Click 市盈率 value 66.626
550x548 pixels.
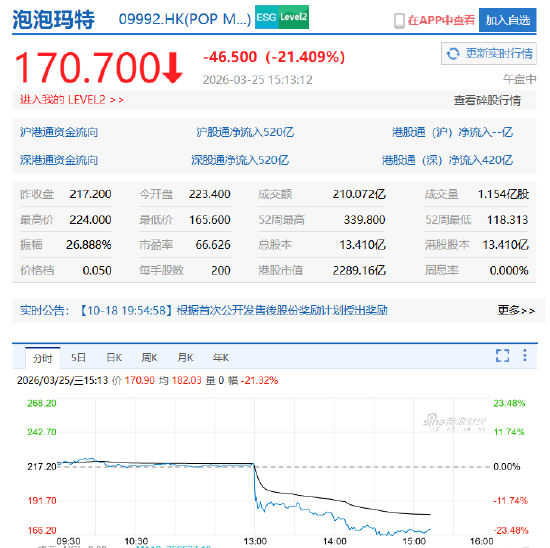pyautogui.click(x=213, y=245)
